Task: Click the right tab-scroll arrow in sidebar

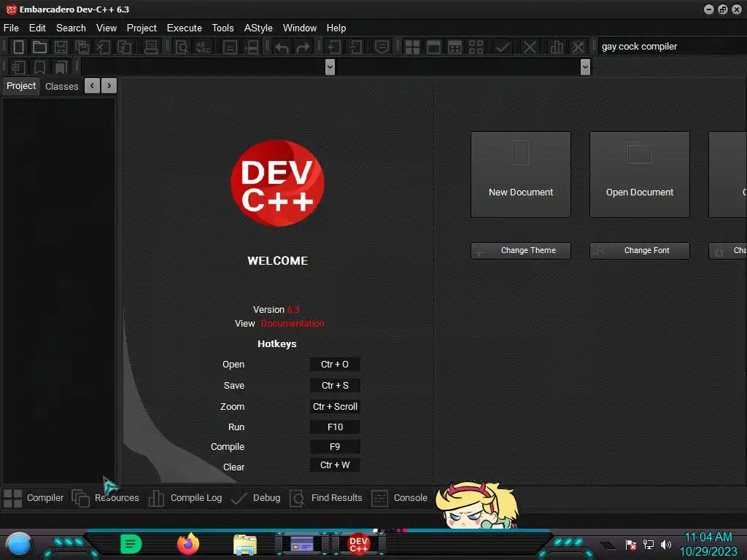Action: pyautogui.click(x=109, y=86)
